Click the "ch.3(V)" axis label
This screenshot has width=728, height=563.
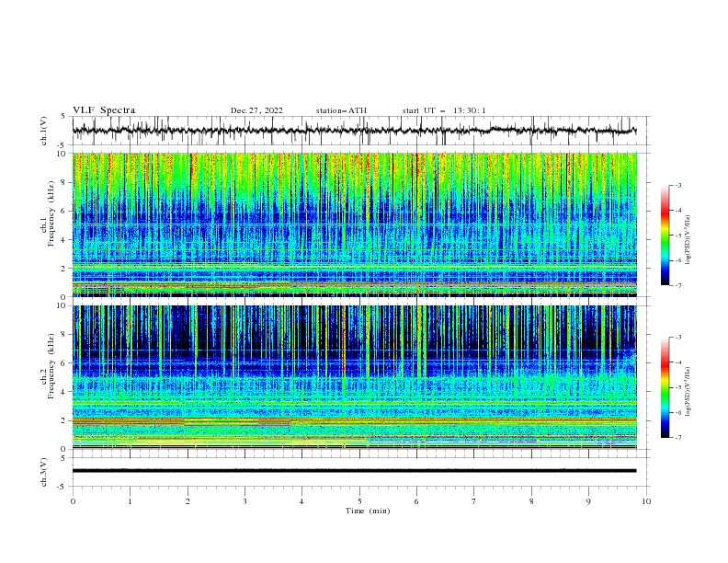click(44, 472)
